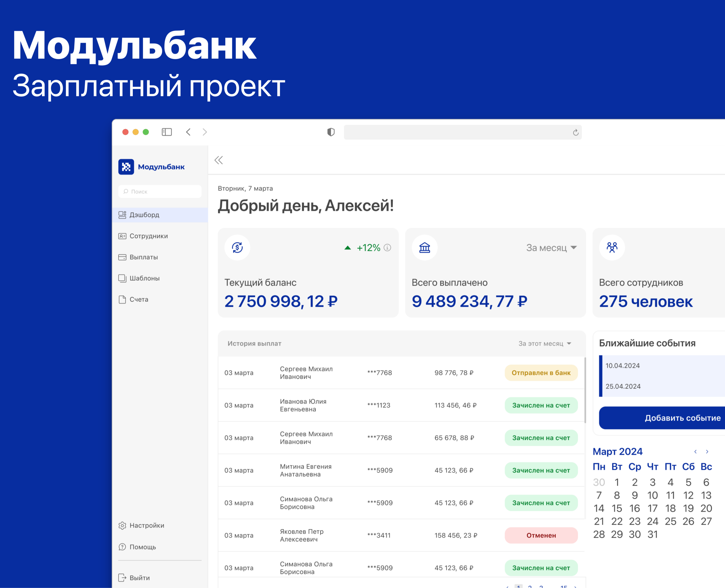Screen dimensions: 725x588
Task: Select the 25.04.2024 upcoming event
Action: coord(623,386)
